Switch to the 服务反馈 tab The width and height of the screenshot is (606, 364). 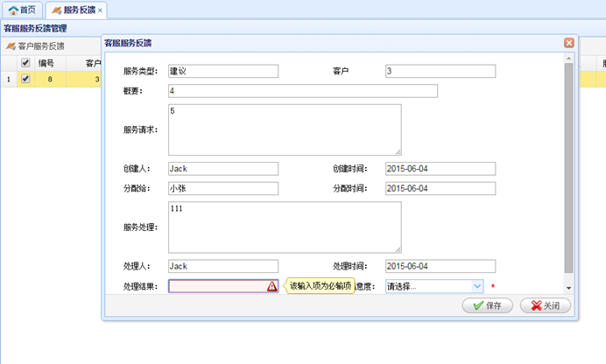click(x=76, y=10)
